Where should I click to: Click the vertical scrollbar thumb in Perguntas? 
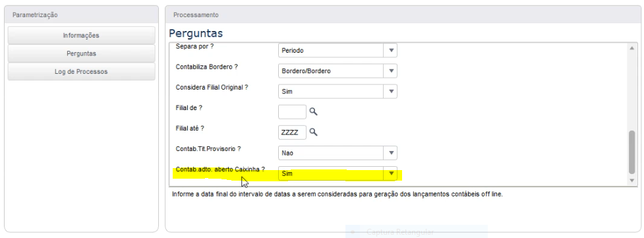point(631,152)
